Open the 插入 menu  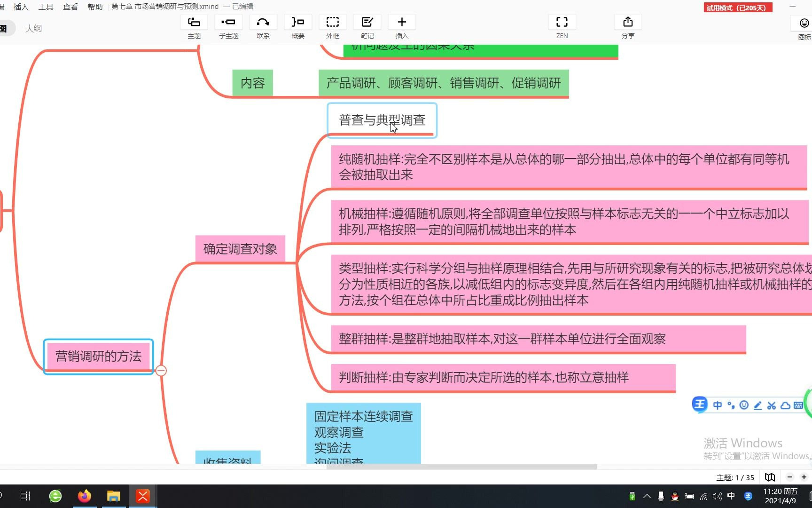tap(21, 7)
